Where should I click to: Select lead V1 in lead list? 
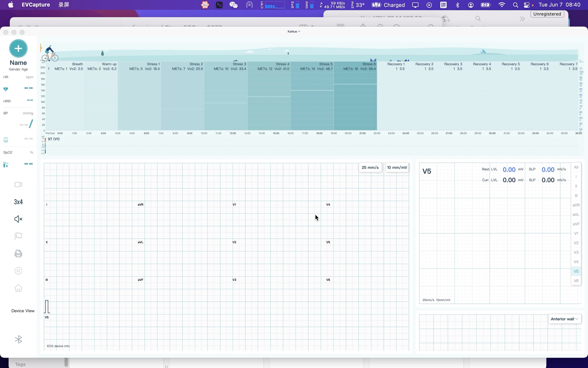tap(576, 233)
